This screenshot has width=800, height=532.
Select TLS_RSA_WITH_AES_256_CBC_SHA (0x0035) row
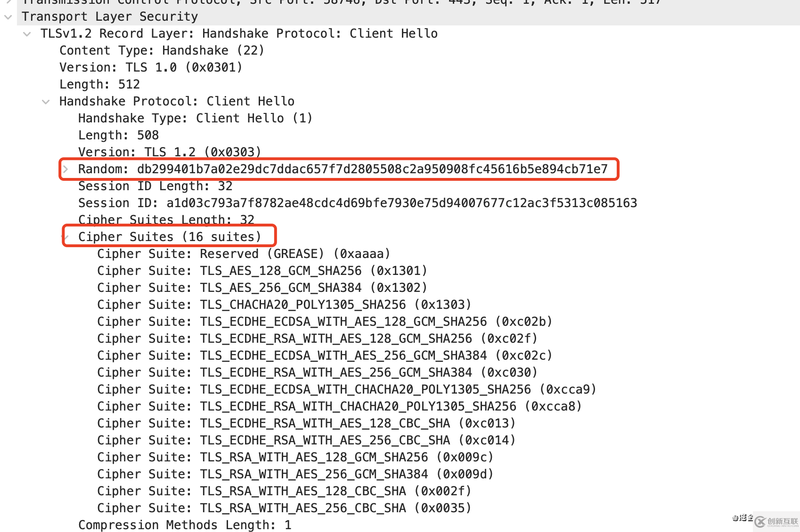[x=284, y=508]
